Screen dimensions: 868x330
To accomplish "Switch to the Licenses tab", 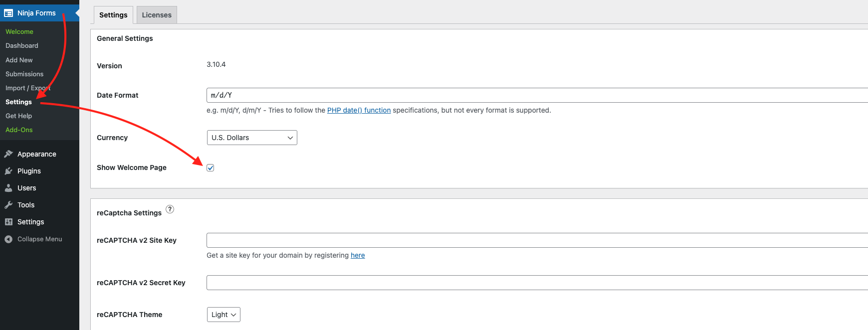I will coord(157,15).
